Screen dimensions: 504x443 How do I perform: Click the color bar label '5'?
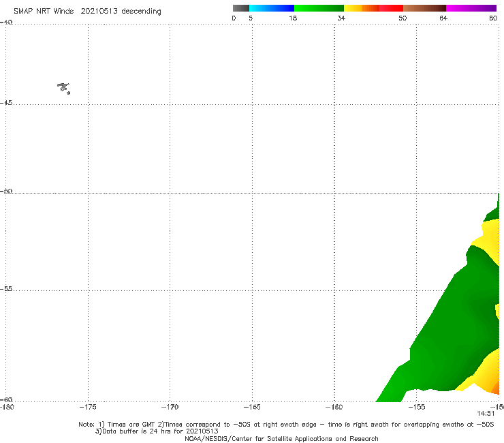coord(251,18)
